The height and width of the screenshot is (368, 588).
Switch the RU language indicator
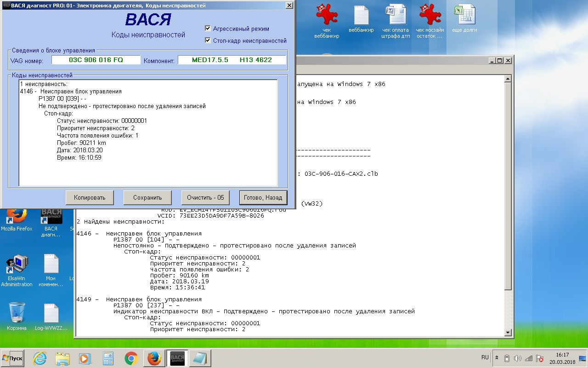tap(485, 357)
